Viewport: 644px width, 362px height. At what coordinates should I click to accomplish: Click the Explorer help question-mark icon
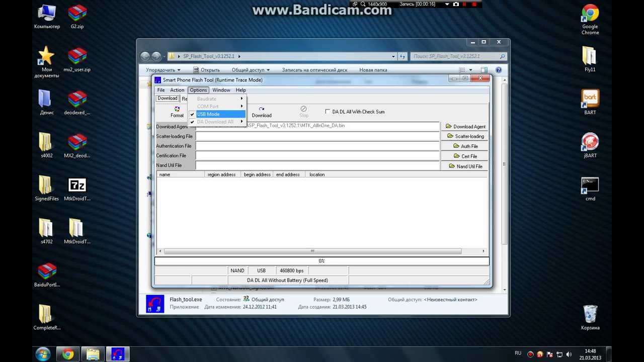[499, 70]
